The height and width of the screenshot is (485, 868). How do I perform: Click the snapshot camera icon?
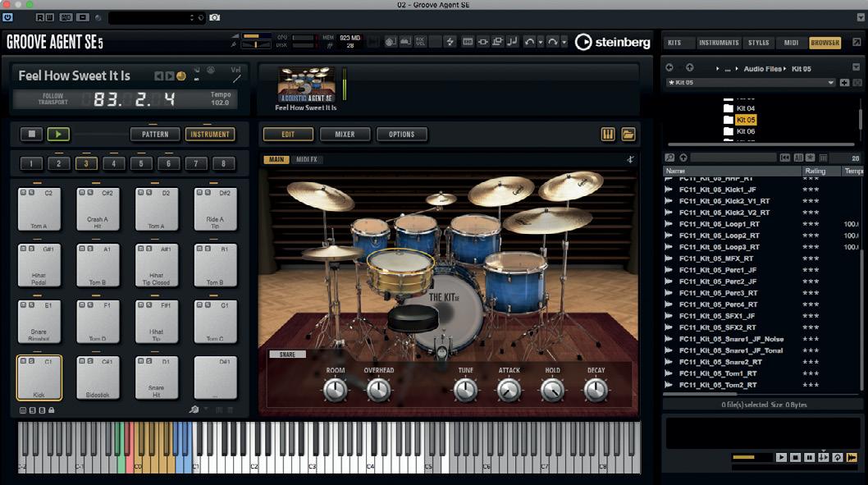(x=215, y=18)
